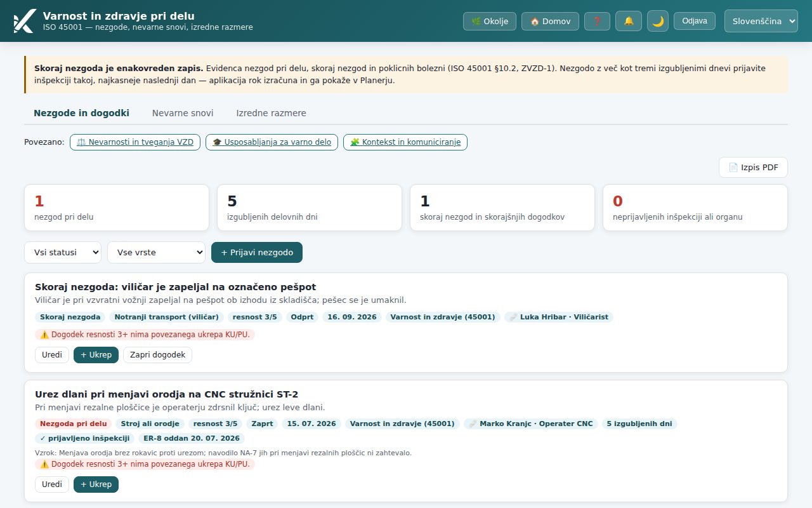Viewport: 812px width, 508px height.
Task: Click Uredi on the CNC stružnica card
Action: [x=52, y=485]
